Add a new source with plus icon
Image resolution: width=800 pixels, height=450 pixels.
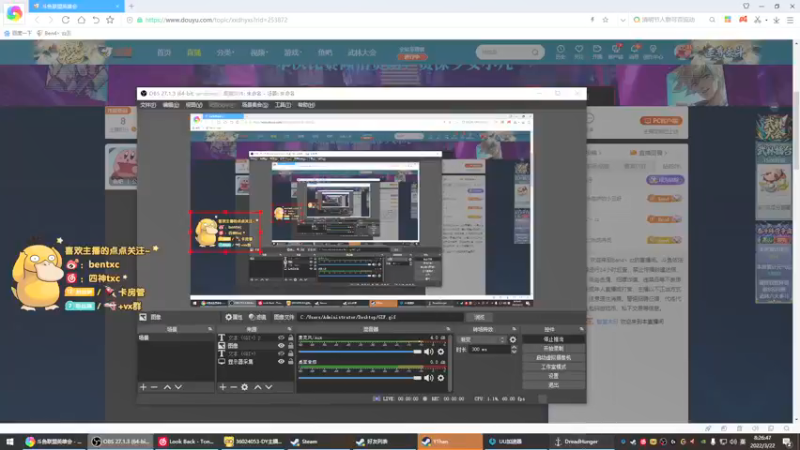[222, 387]
